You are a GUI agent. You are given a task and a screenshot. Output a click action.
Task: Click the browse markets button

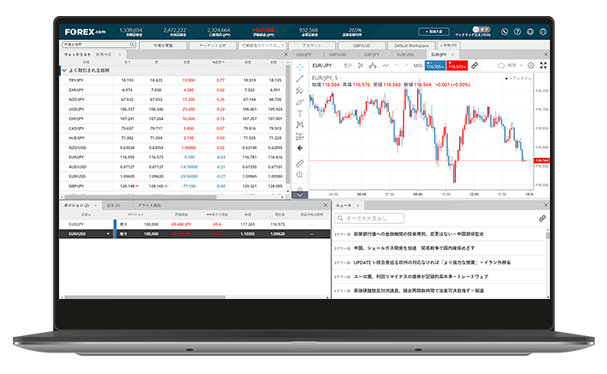163,45
